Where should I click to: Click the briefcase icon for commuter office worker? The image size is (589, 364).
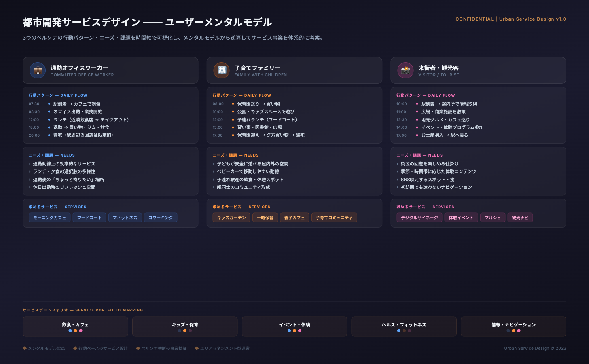click(x=38, y=70)
